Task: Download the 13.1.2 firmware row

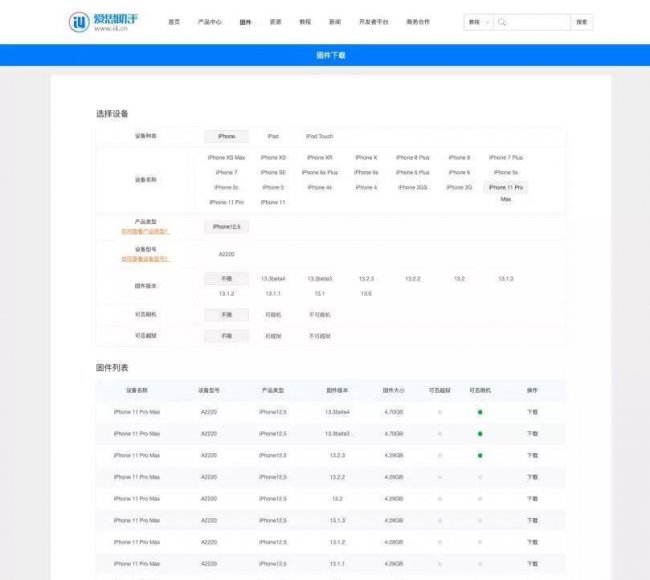Action: 532,542
